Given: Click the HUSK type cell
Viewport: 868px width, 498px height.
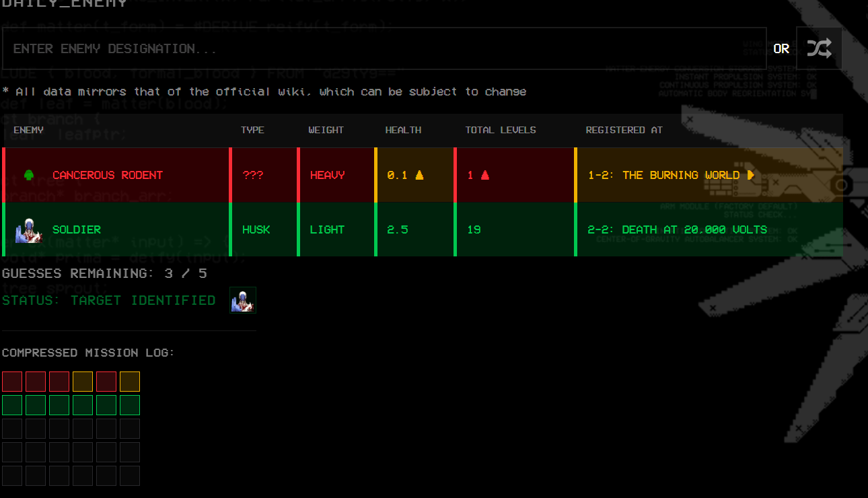Looking at the screenshot, I should [x=256, y=229].
